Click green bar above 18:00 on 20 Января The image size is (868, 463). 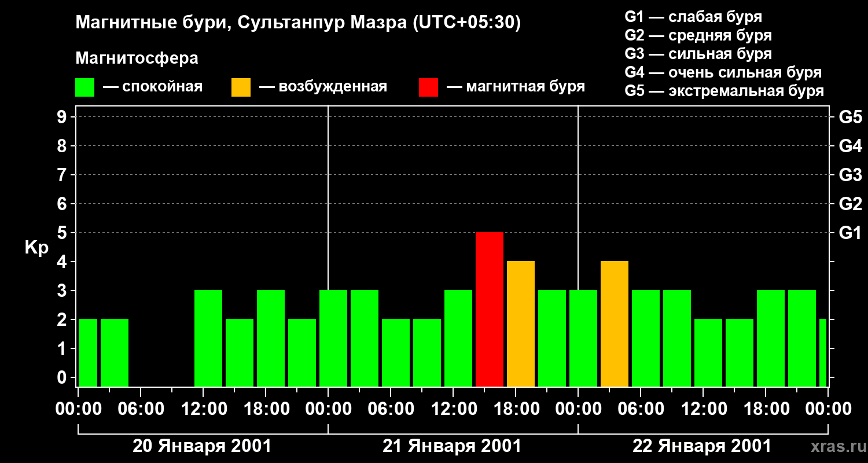[x=271, y=339]
